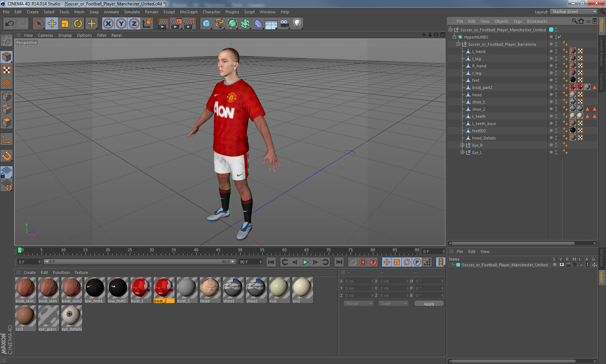606x364 pixels.
Task: Toggle HyperNURBS enable checkmark
Action: (559, 37)
